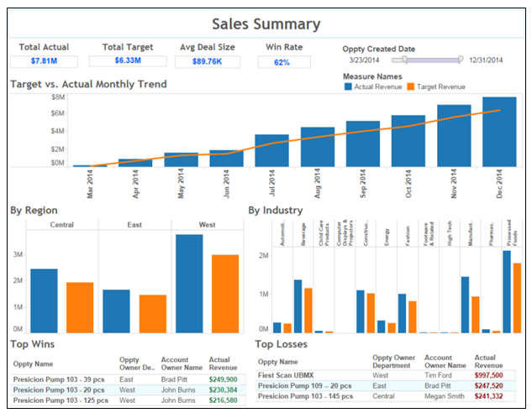The height and width of the screenshot is (413, 532).
Task: Select the East region actual revenue bar
Action: coord(116,311)
